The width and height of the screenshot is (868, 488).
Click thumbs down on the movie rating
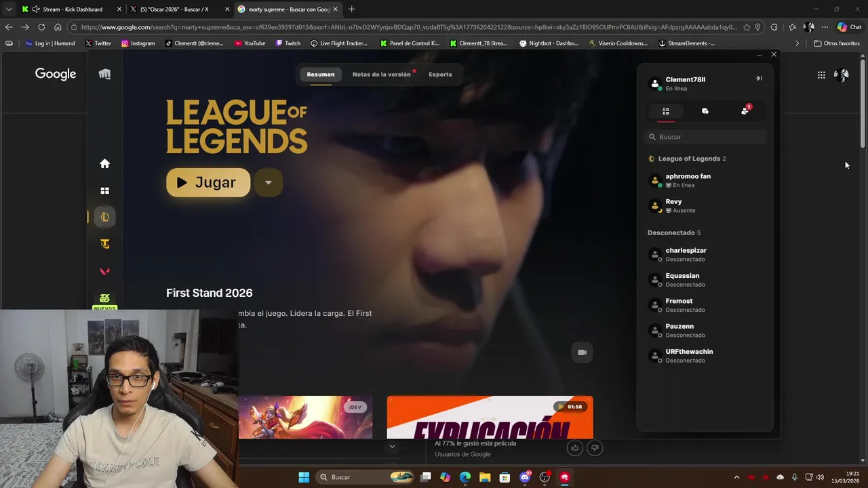pyautogui.click(x=595, y=448)
